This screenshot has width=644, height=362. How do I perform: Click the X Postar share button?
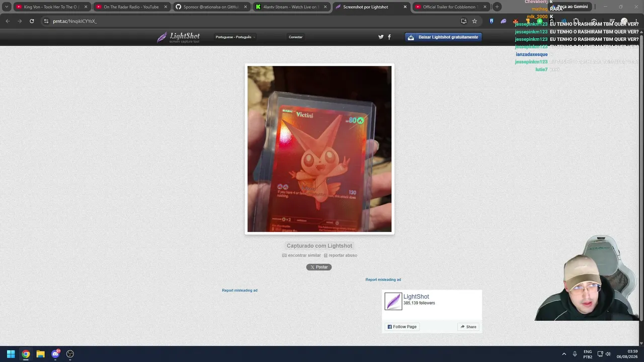pyautogui.click(x=319, y=267)
